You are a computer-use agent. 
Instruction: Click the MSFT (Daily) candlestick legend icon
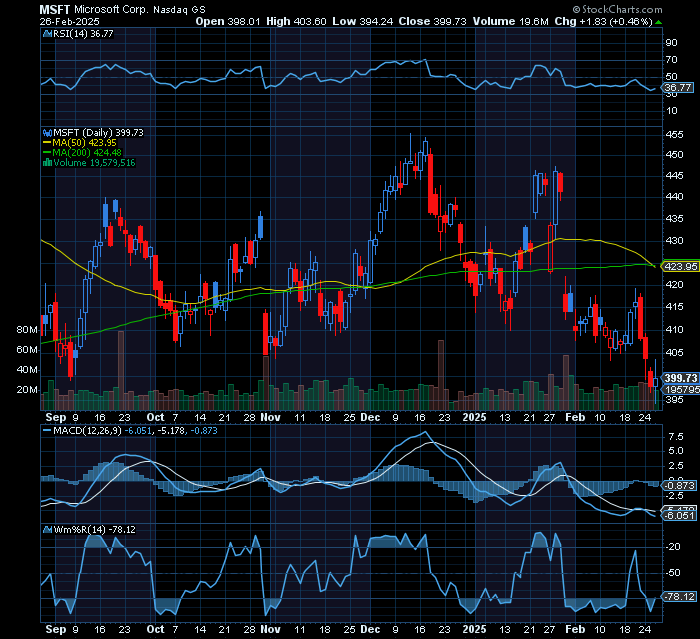click(x=44, y=132)
